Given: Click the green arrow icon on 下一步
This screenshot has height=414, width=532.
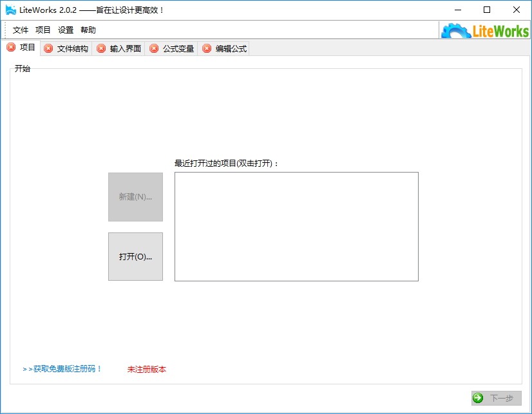Looking at the screenshot, I should [478, 398].
